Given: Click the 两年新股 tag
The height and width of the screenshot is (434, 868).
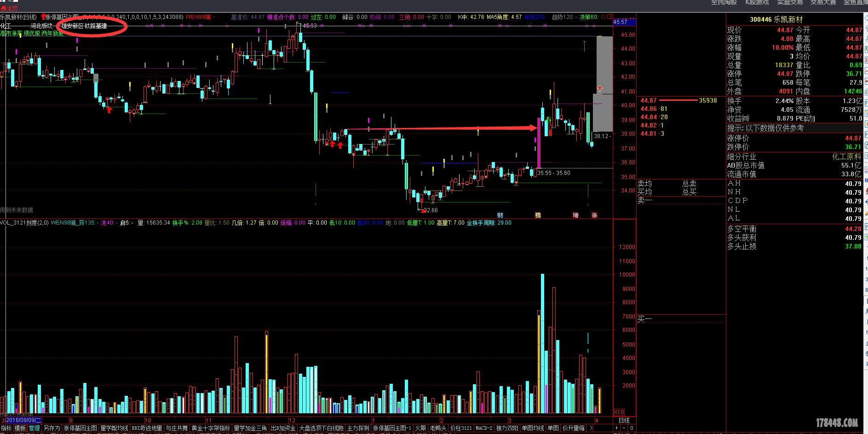Looking at the screenshot, I should (x=52, y=34).
